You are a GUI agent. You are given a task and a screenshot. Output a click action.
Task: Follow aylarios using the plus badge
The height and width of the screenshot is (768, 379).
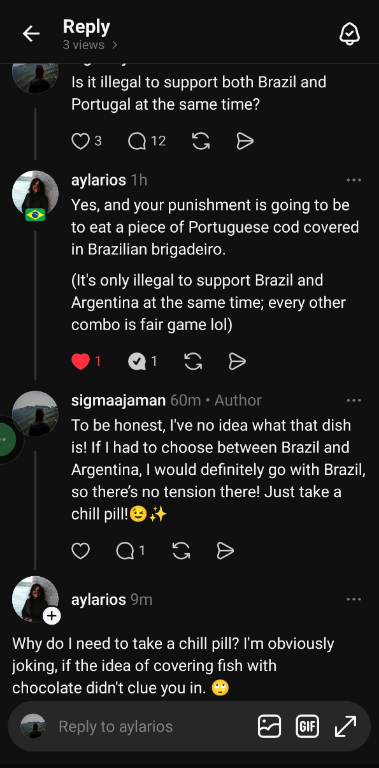[51, 616]
